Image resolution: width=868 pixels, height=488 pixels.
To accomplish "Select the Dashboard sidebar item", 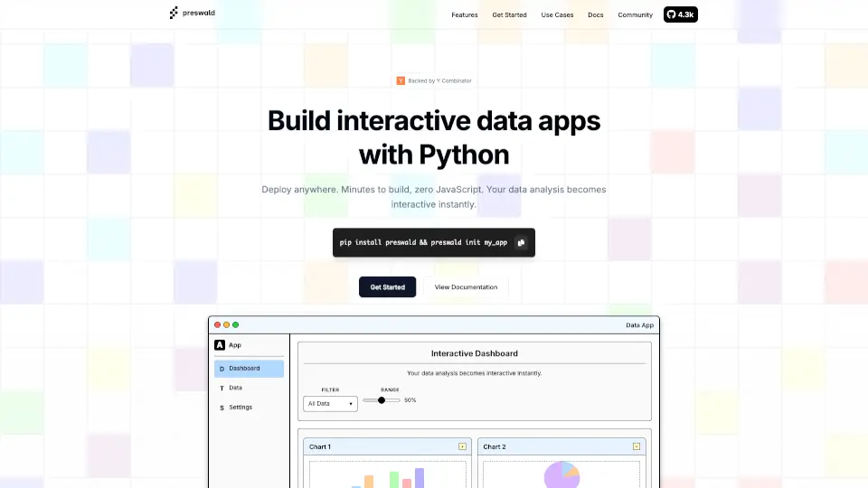I will 249,369.
